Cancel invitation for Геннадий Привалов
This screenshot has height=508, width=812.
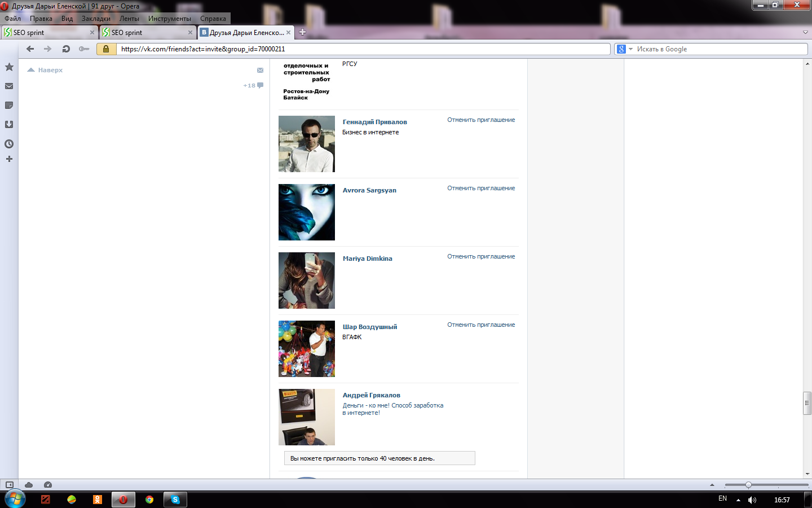coord(481,120)
